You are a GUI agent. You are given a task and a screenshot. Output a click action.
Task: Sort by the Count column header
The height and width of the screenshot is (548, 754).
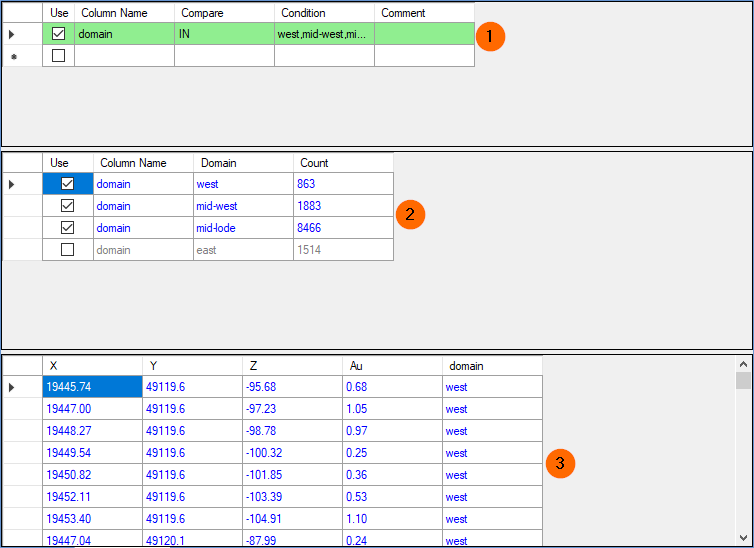tap(343, 163)
